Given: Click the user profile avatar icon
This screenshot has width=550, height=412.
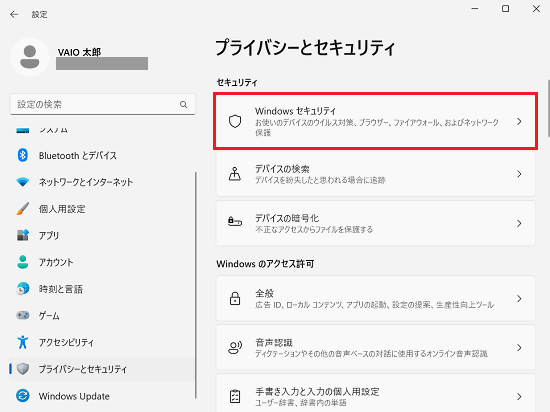Looking at the screenshot, I should click(x=30, y=57).
